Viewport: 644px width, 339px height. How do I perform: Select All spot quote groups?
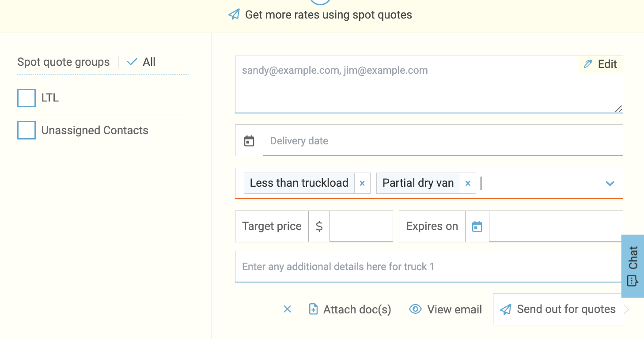pyautogui.click(x=141, y=62)
